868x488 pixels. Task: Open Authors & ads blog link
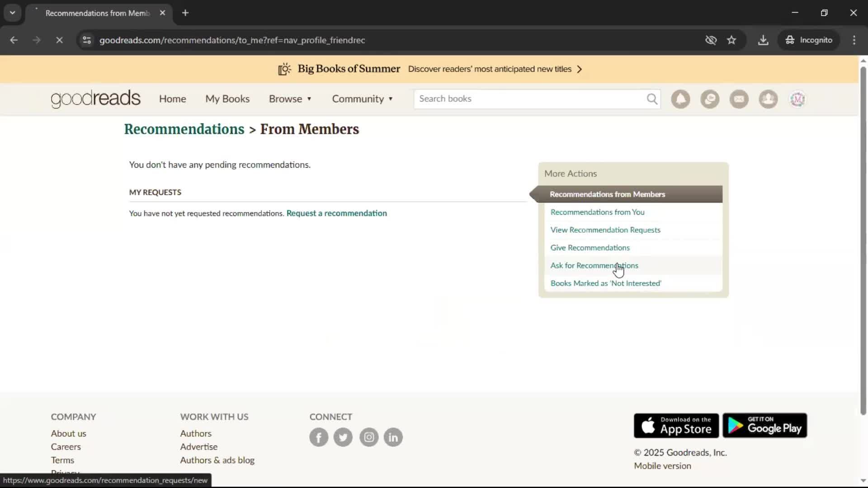(x=217, y=460)
